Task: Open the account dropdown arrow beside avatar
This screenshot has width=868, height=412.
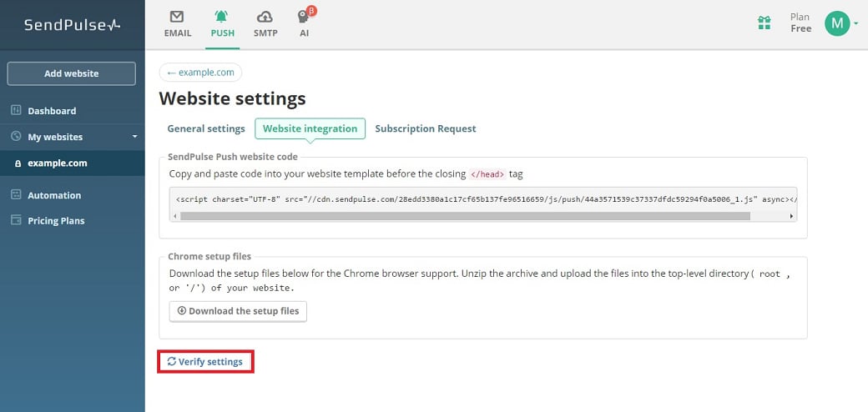Action: [x=856, y=23]
